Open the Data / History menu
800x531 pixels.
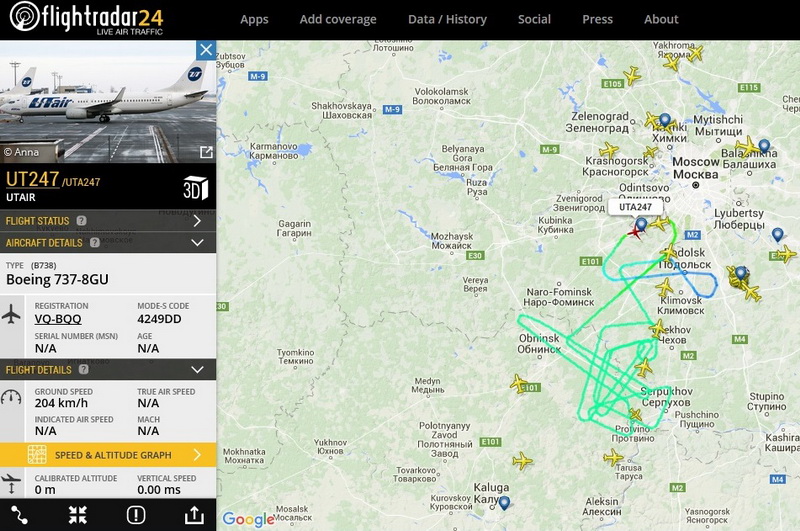pyautogui.click(x=447, y=19)
